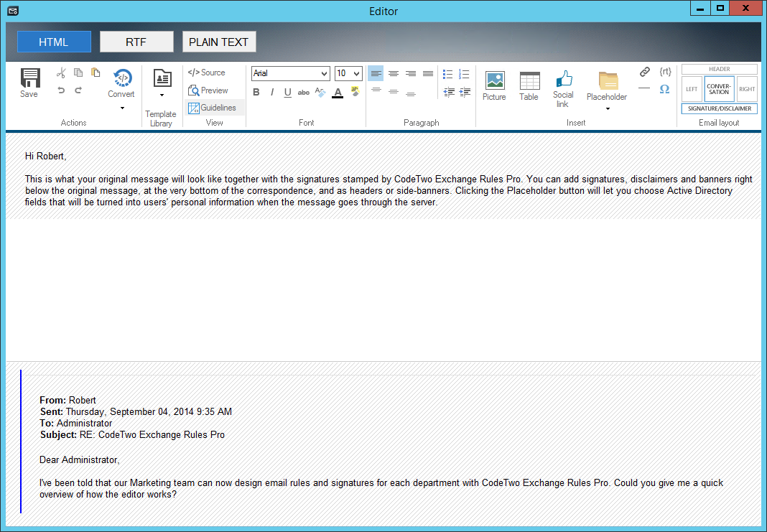The width and height of the screenshot is (767, 532).
Task: Apply bottom vertical alignment
Action: pyautogui.click(x=411, y=93)
